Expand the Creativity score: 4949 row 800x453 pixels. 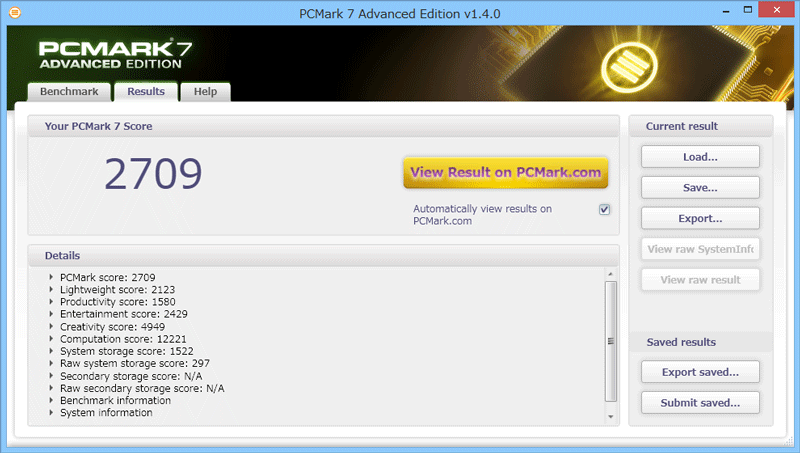click(x=51, y=326)
